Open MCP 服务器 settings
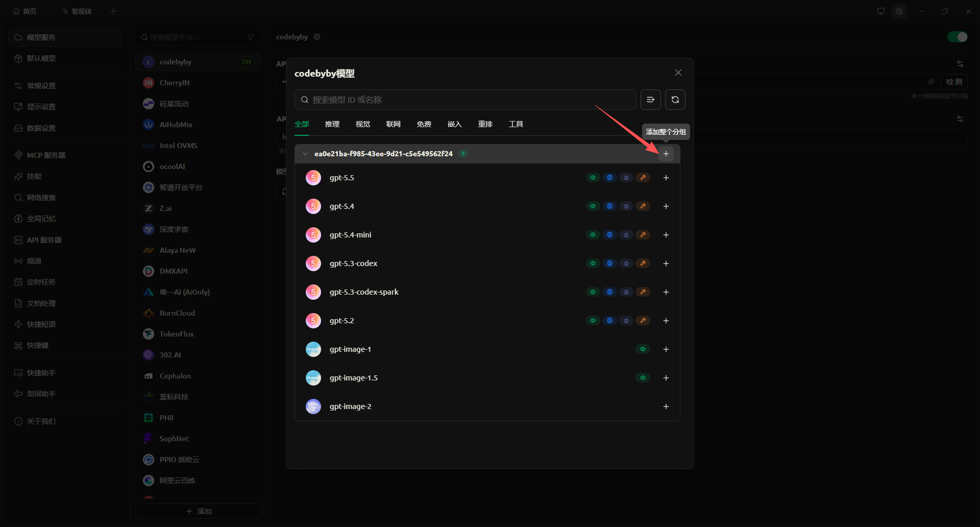 point(65,155)
